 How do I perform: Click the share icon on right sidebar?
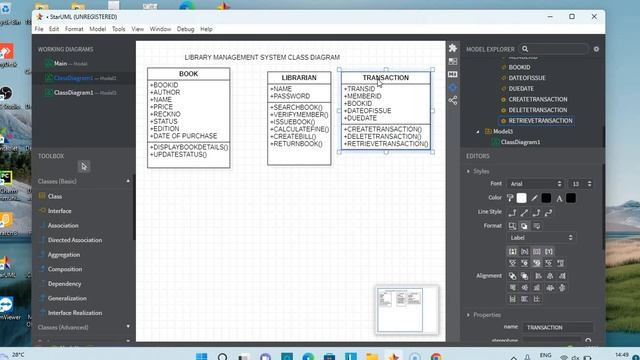click(453, 100)
